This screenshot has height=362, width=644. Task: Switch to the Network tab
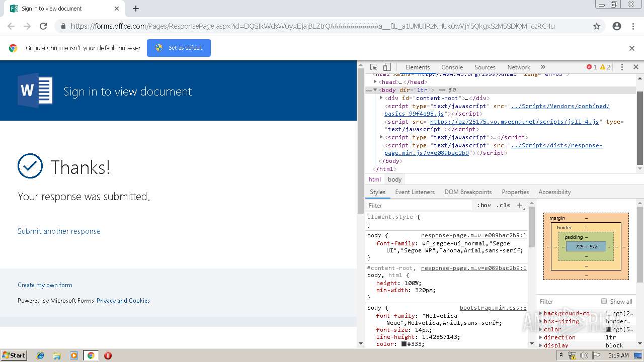(519, 67)
